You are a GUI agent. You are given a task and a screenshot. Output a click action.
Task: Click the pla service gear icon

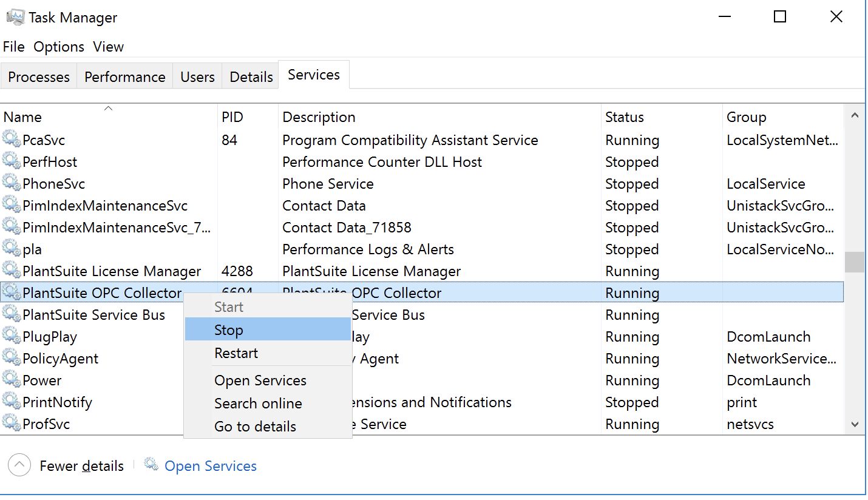pyautogui.click(x=12, y=249)
